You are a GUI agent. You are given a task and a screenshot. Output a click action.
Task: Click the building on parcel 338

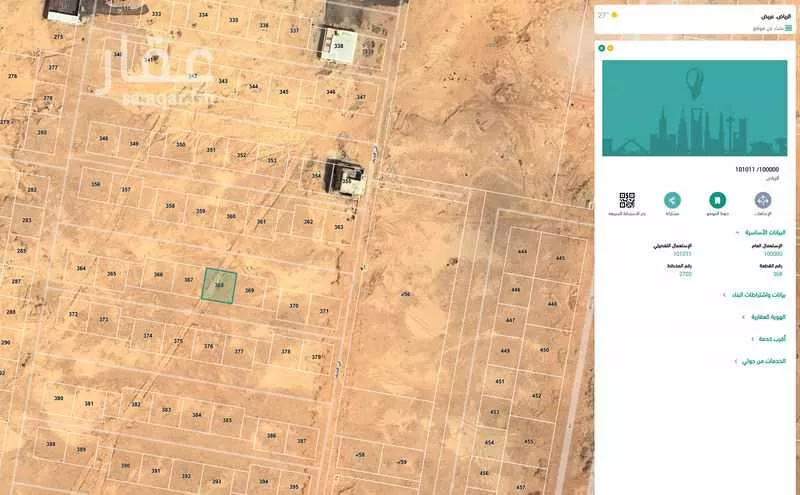(x=339, y=46)
